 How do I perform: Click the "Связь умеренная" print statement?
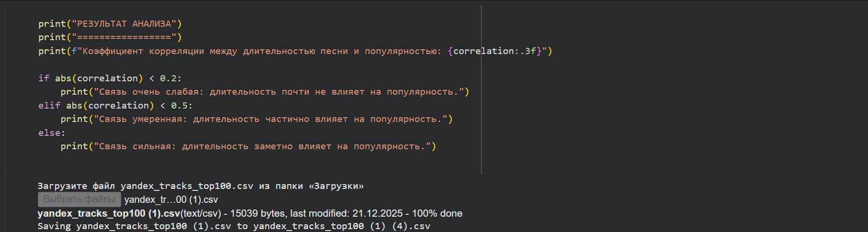256,119
